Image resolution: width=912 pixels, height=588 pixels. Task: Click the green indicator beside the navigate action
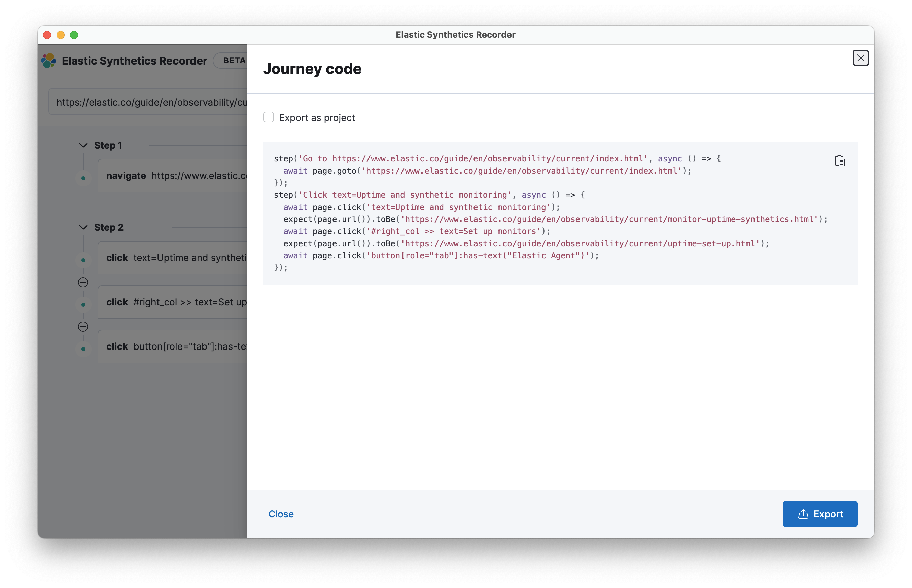(x=83, y=177)
